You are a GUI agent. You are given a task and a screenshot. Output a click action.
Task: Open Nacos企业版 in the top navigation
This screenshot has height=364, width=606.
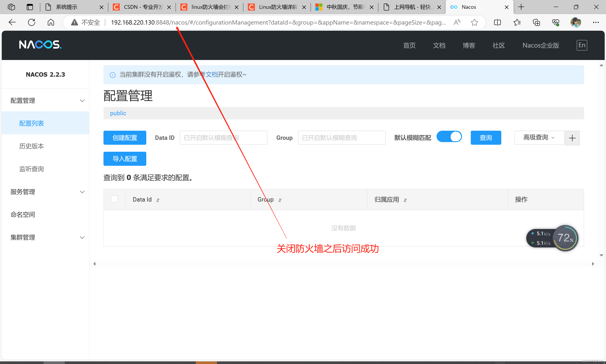tap(541, 45)
